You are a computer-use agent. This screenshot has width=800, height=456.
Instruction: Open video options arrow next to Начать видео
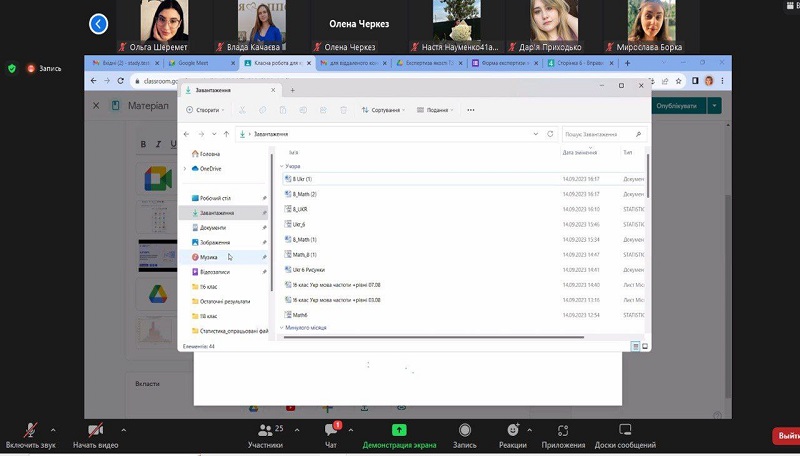123,430
